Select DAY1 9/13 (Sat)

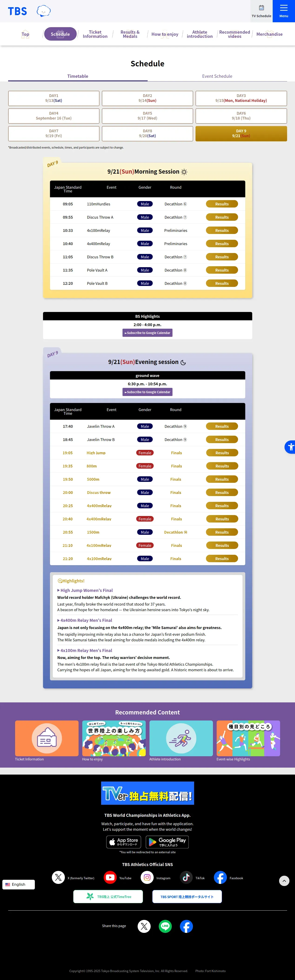coord(54,98)
